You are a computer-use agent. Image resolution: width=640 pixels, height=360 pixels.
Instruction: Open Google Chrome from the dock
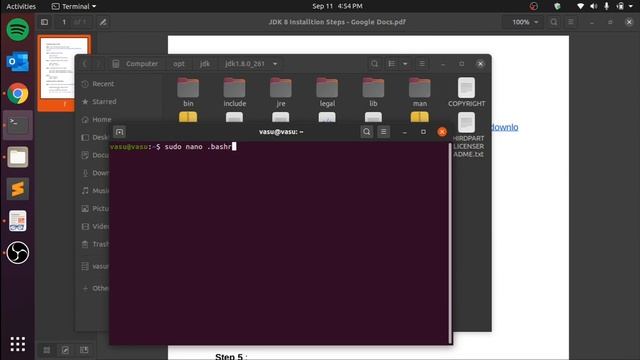[x=18, y=93]
